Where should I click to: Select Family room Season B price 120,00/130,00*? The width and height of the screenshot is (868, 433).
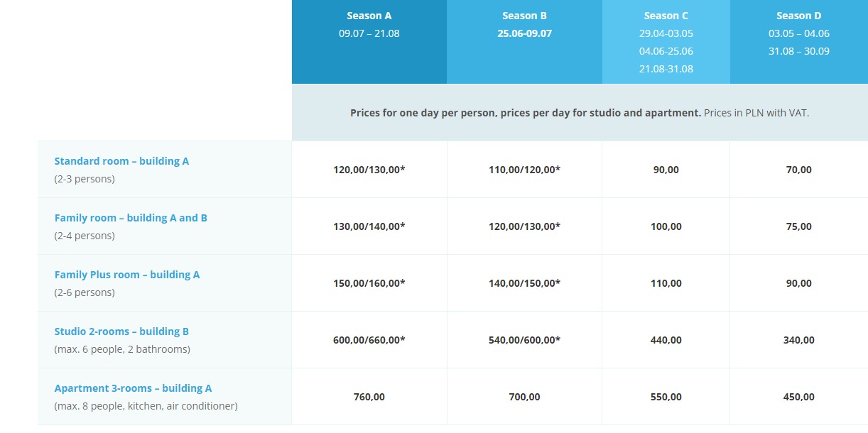pos(524,226)
